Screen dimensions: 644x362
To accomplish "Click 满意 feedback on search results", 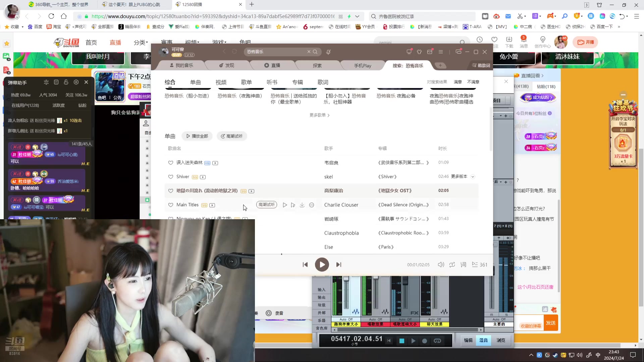I will [458, 82].
